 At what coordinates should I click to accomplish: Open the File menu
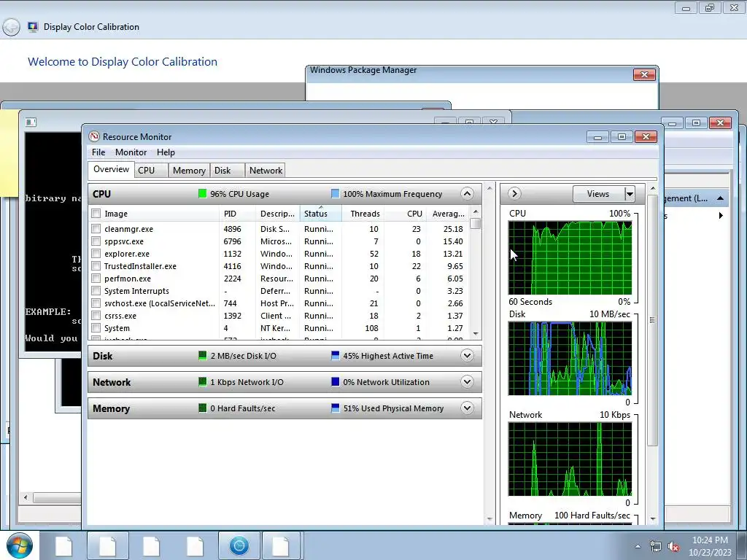pos(98,152)
